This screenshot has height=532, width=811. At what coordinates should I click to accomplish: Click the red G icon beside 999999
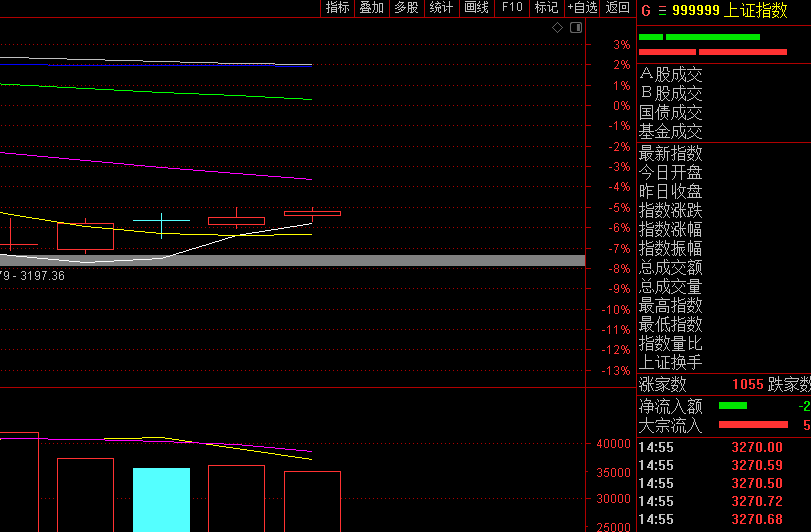[645, 11]
